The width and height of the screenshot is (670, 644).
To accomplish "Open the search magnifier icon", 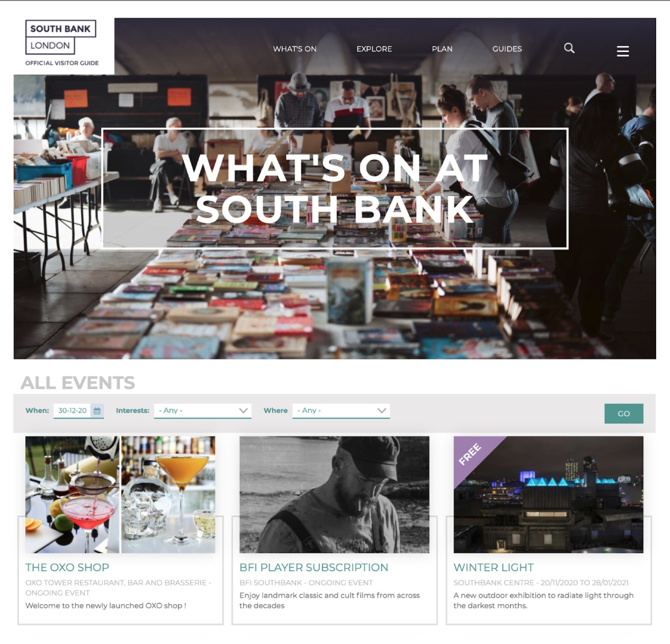I will (x=569, y=48).
